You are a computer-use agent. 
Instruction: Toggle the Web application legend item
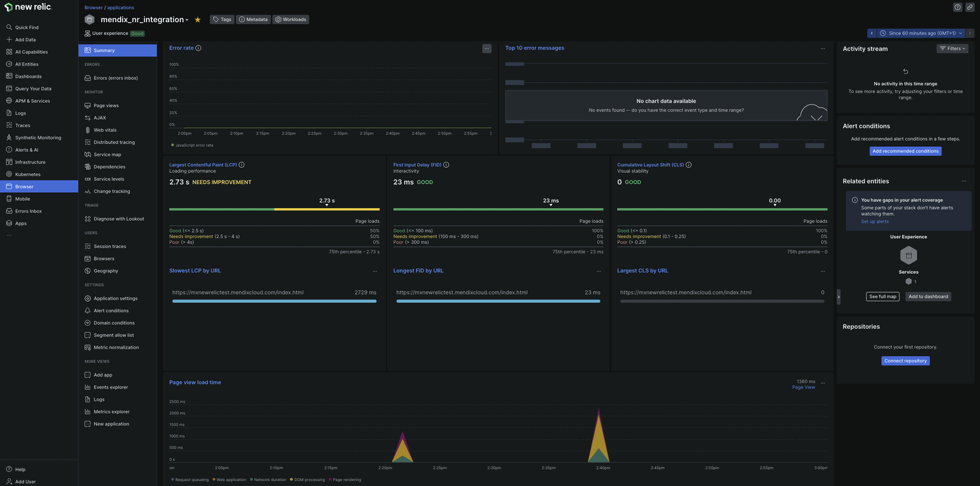229,480
